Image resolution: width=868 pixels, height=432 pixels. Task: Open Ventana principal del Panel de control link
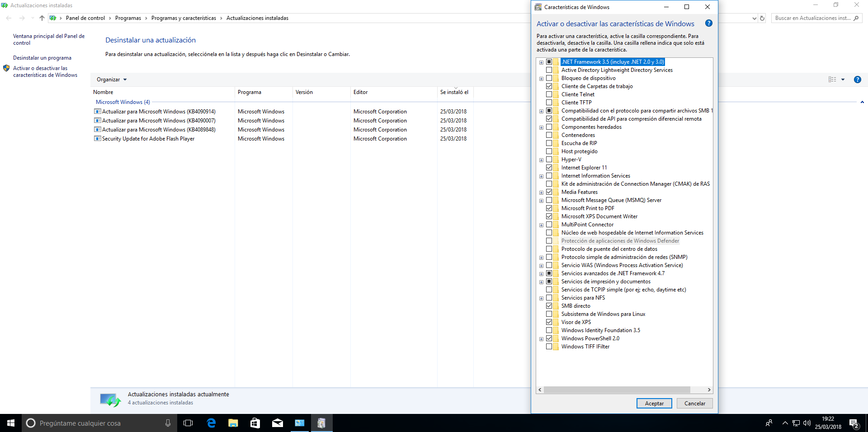(49, 39)
